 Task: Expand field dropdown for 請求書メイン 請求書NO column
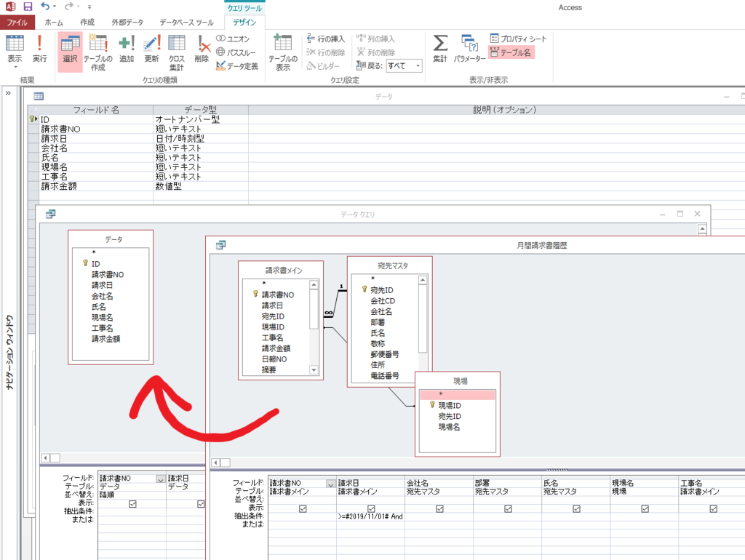tap(331, 483)
